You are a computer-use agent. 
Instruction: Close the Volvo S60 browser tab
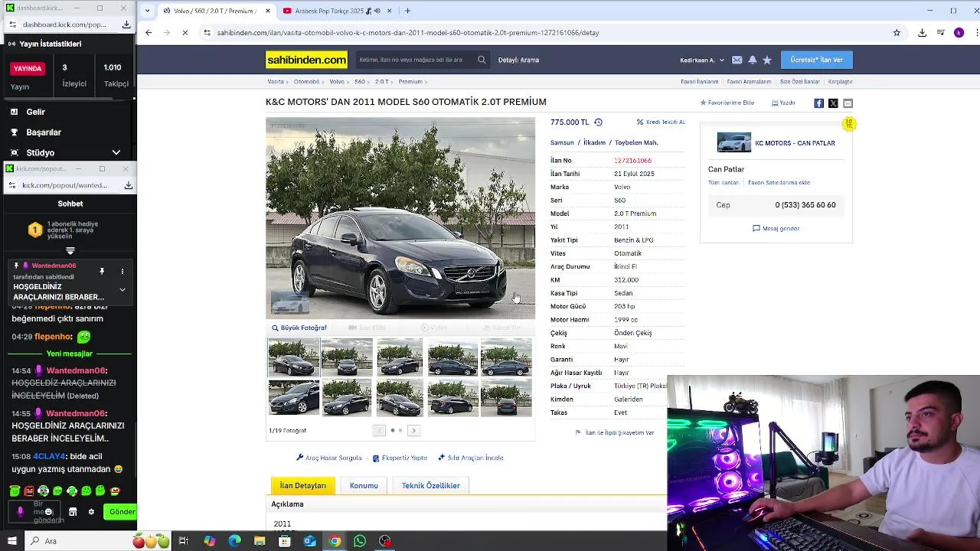coord(268,11)
